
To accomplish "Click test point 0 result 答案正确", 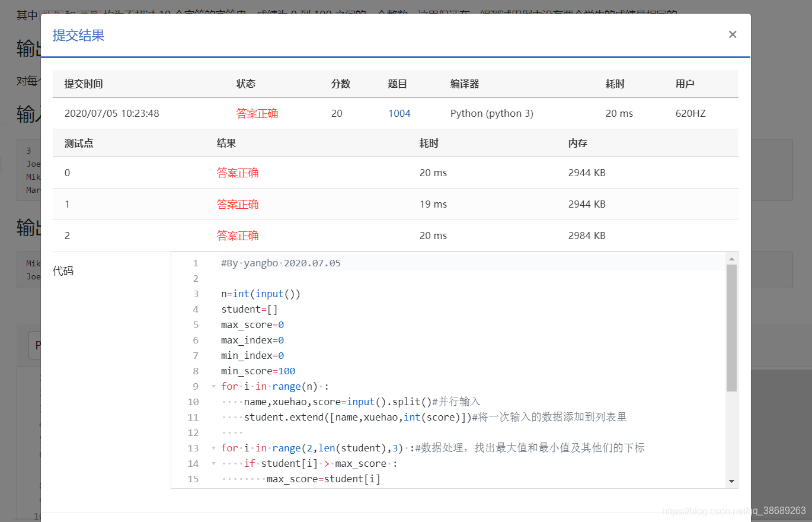I will coord(238,173).
